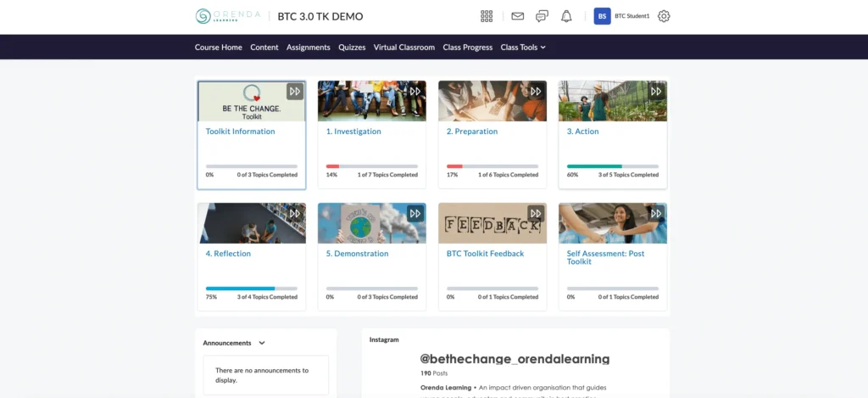Image resolution: width=868 pixels, height=398 pixels.
Task: Open the chat bubbles icon
Action: coord(542,16)
